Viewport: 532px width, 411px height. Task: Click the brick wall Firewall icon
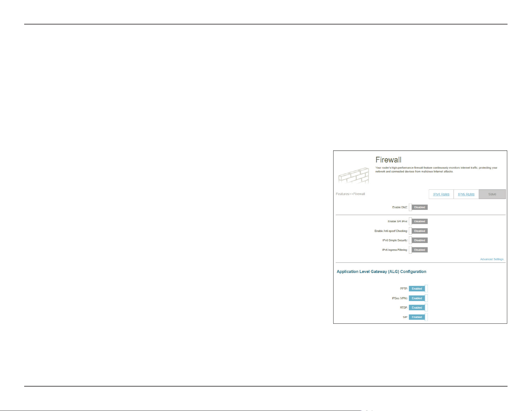(354, 176)
